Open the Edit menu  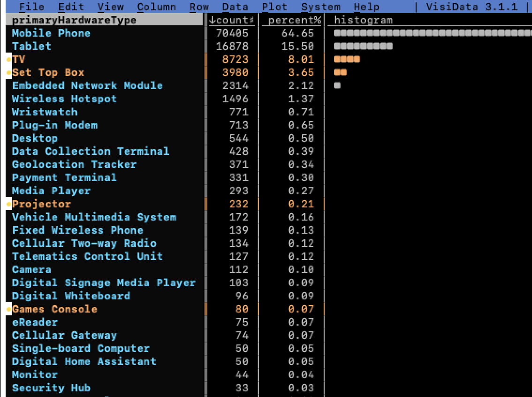pos(71,7)
